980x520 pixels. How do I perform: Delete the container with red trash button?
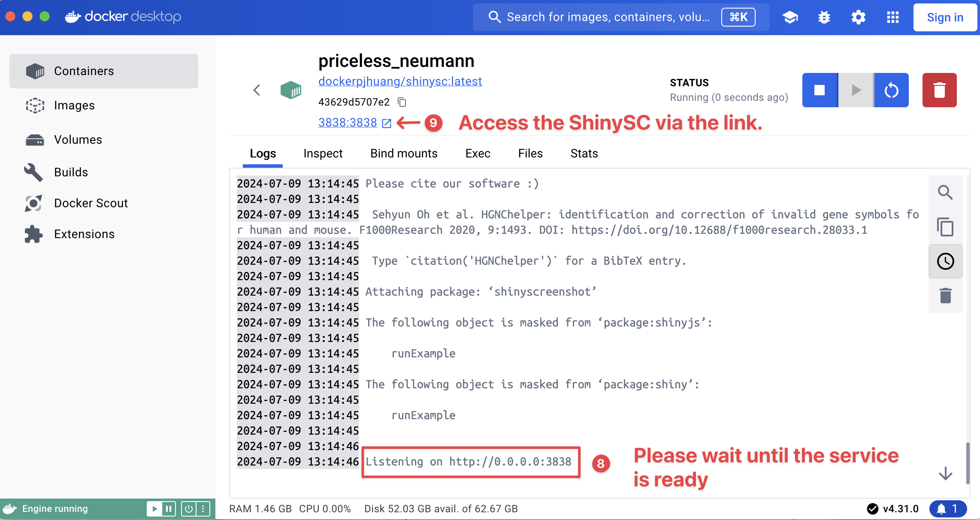939,90
